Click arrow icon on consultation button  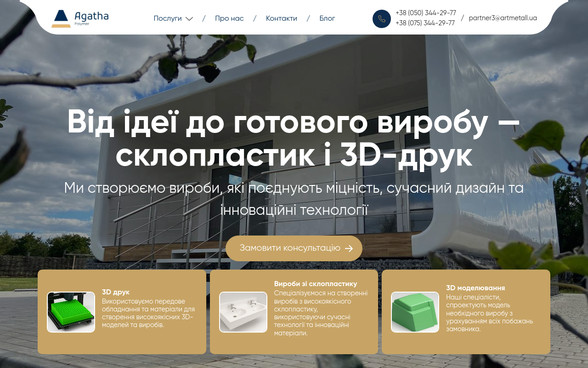click(x=349, y=248)
